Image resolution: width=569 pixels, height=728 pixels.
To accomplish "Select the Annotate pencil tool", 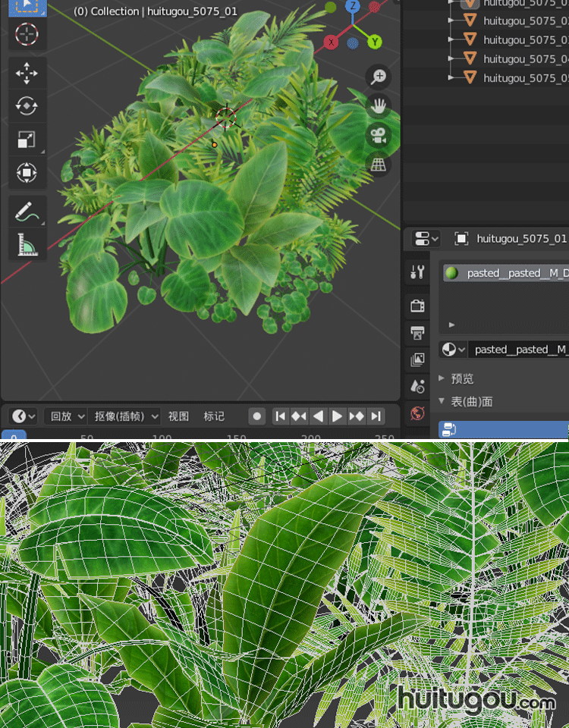I will point(27,212).
